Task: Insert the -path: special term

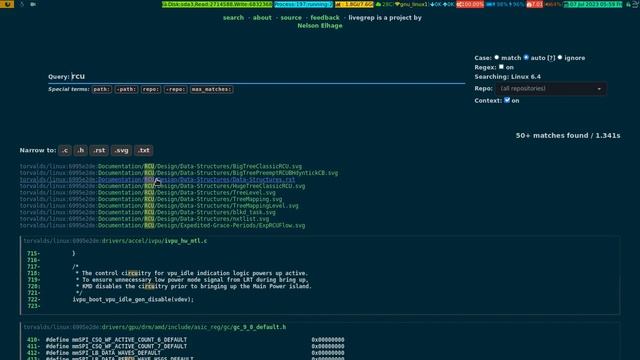Action: click(x=126, y=89)
